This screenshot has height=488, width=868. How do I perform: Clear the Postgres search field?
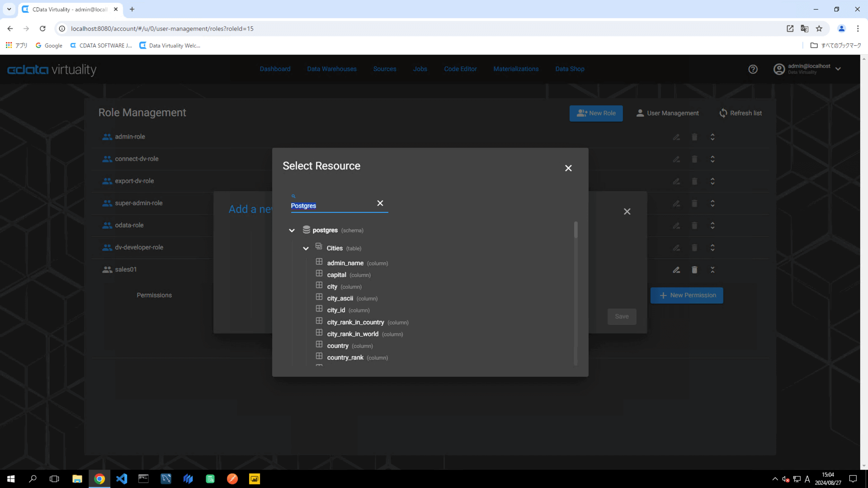click(380, 203)
